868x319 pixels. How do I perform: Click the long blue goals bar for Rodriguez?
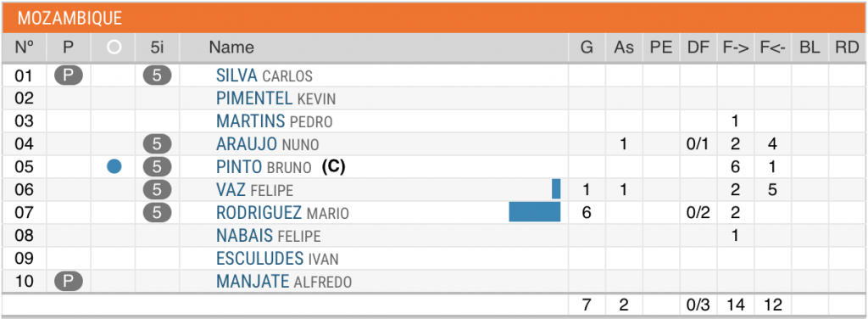[535, 213]
